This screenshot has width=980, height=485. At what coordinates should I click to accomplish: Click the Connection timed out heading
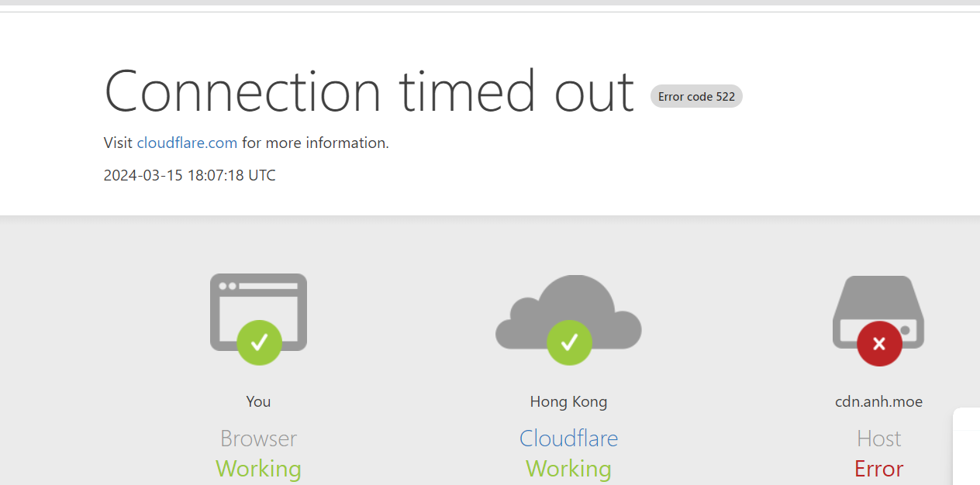click(x=369, y=92)
